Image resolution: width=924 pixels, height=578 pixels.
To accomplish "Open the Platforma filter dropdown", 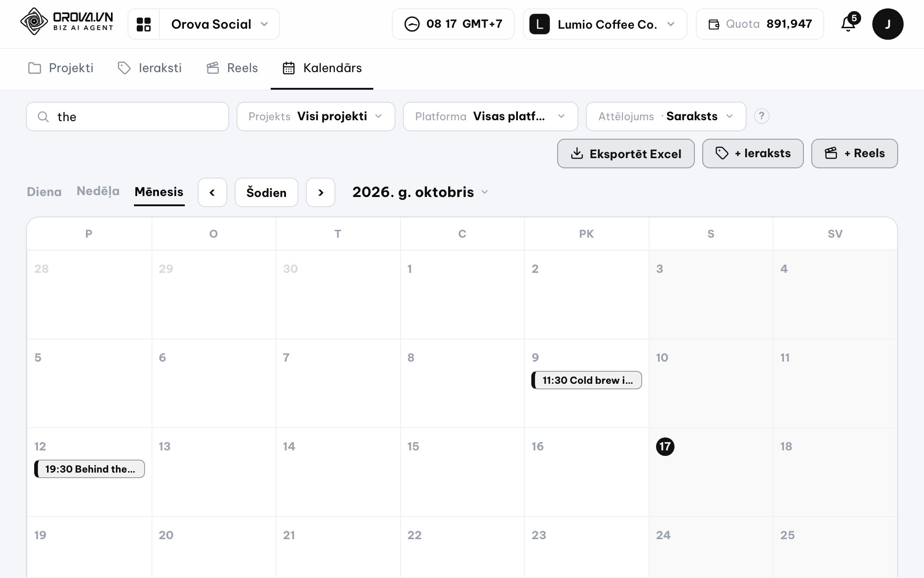I will pyautogui.click(x=490, y=117).
